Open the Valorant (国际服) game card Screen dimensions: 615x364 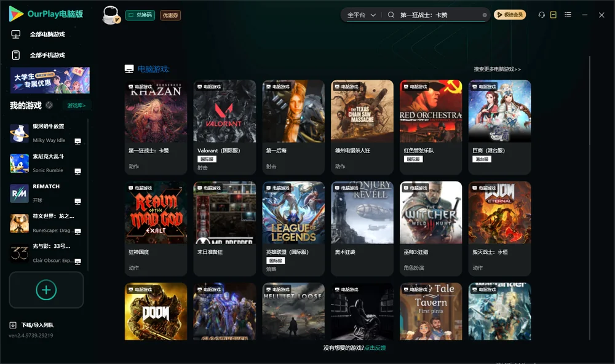224,127
